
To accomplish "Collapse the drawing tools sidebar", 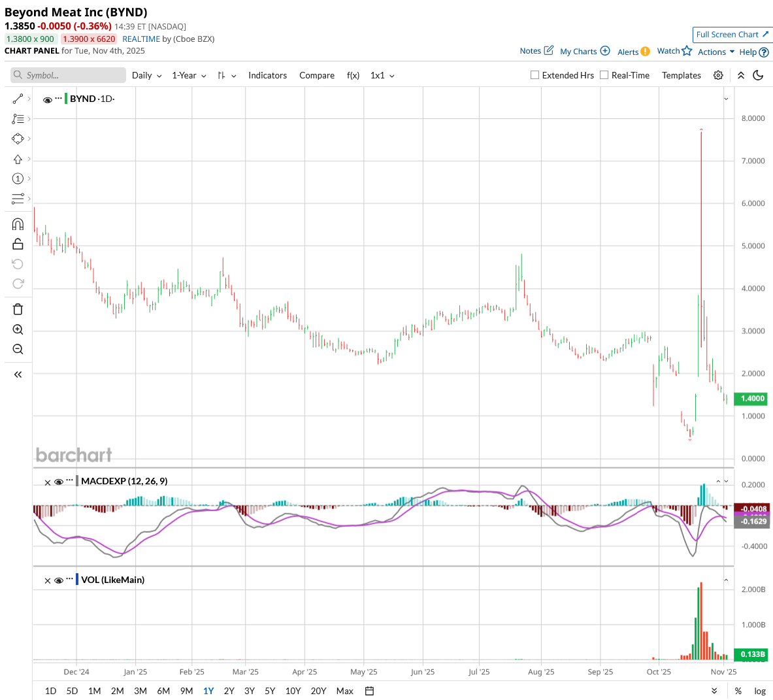I will pos(18,375).
